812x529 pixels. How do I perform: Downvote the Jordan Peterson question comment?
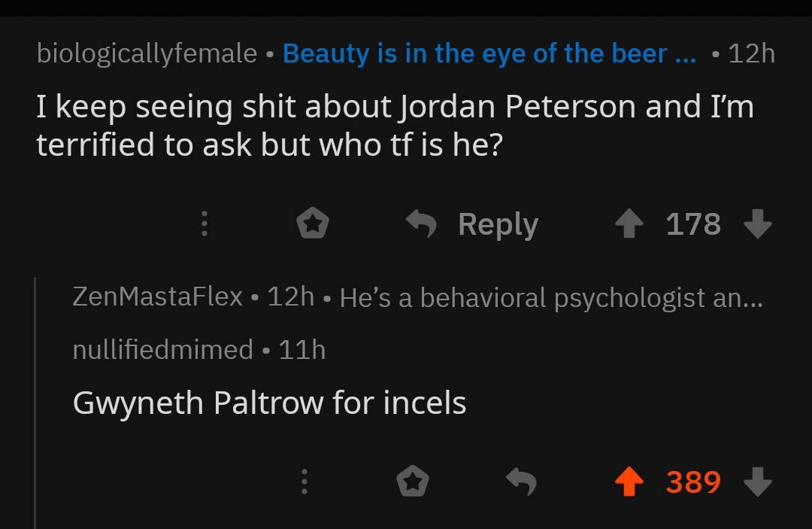point(759,223)
